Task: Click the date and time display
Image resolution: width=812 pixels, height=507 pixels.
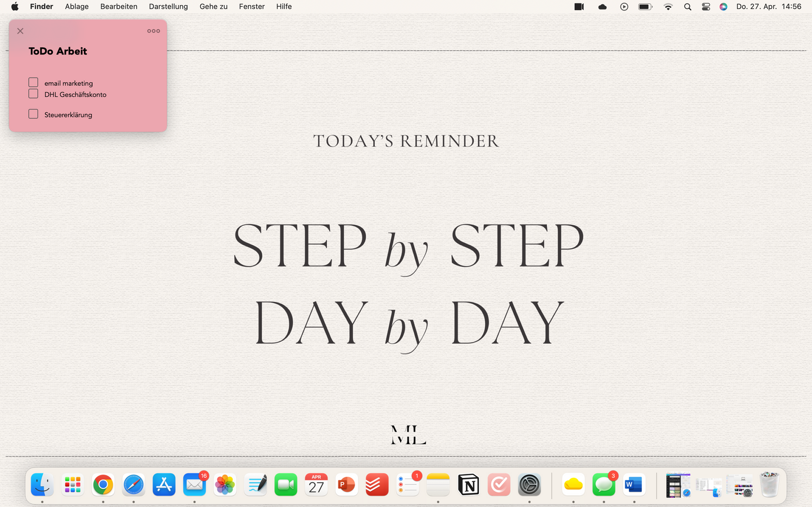Action: click(x=768, y=7)
